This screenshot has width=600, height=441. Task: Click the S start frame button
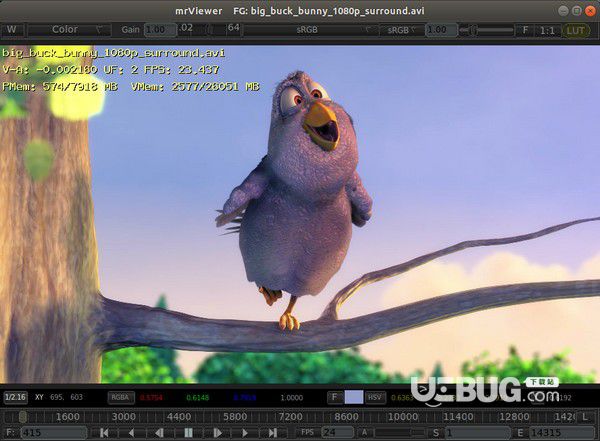point(436,433)
